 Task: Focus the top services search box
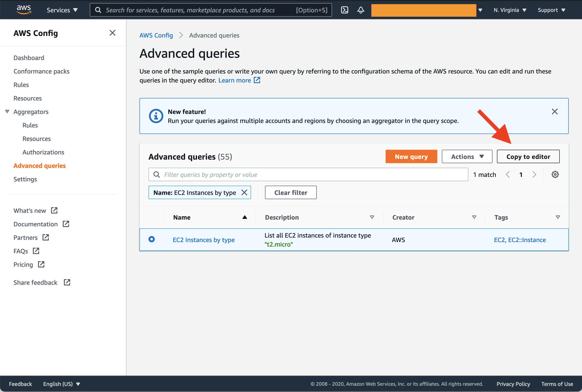pos(211,10)
